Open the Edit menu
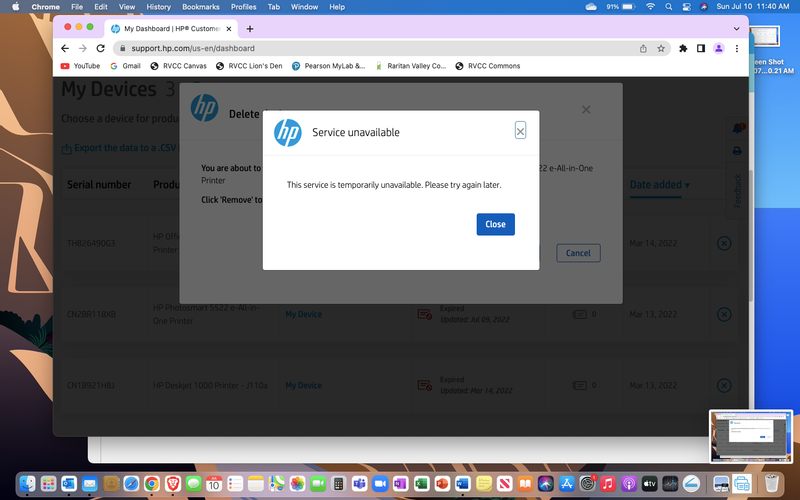 tap(101, 7)
